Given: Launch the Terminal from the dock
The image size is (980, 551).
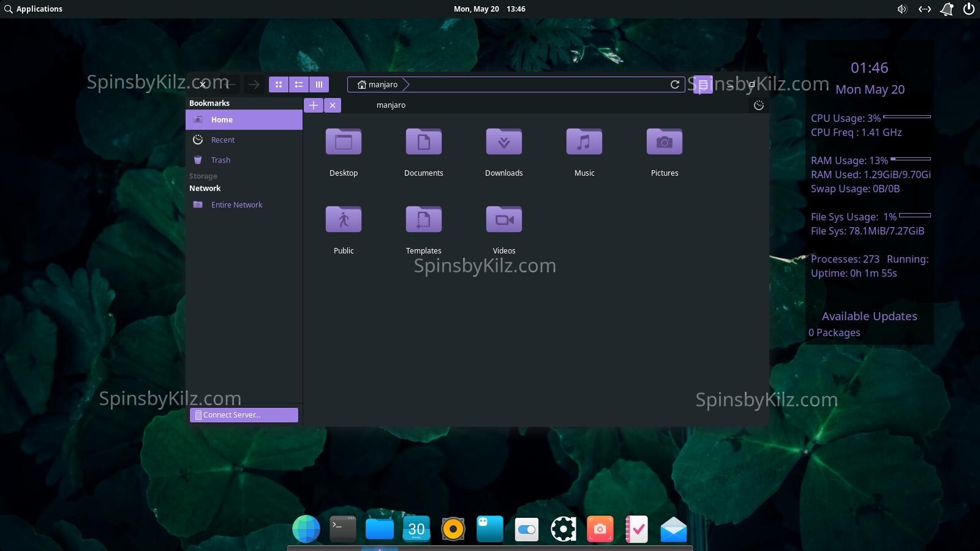Looking at the screenshot, I should (342, 528).
